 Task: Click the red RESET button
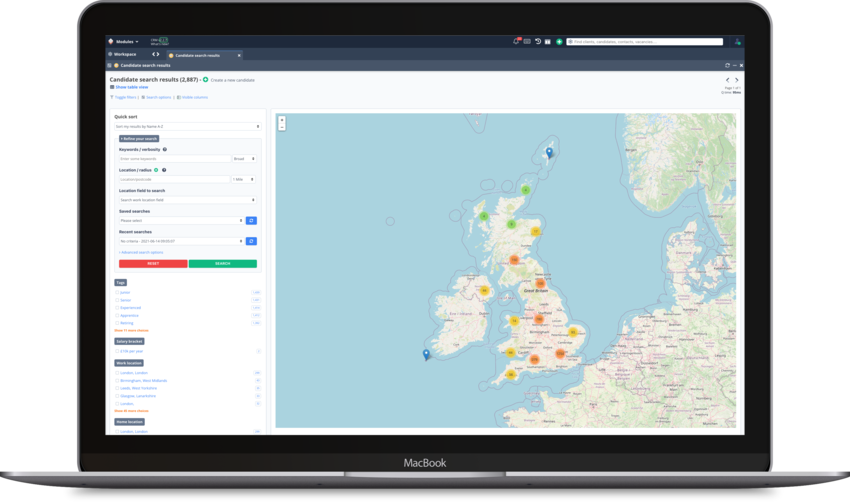(153, 264)
